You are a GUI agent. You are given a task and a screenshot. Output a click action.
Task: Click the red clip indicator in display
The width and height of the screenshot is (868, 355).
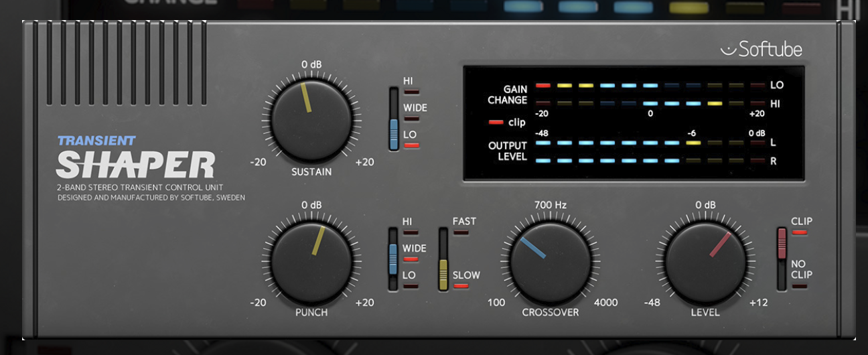(496, 122)
